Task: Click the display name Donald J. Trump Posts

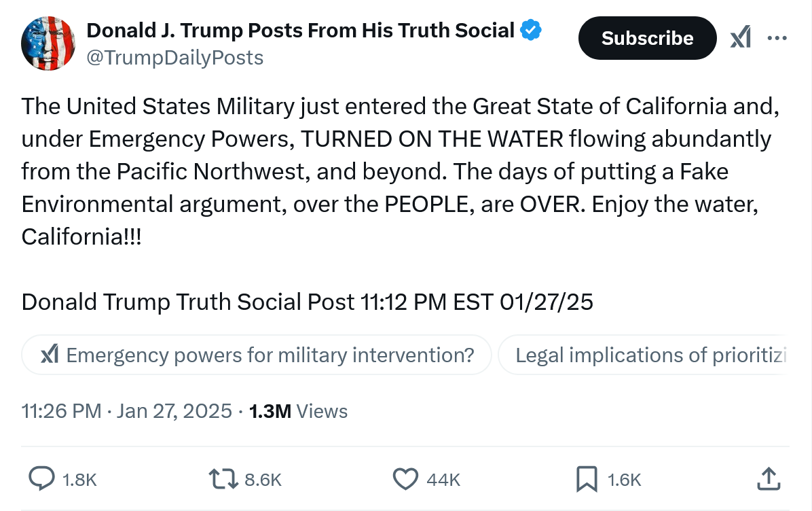Action: [300, 30]
